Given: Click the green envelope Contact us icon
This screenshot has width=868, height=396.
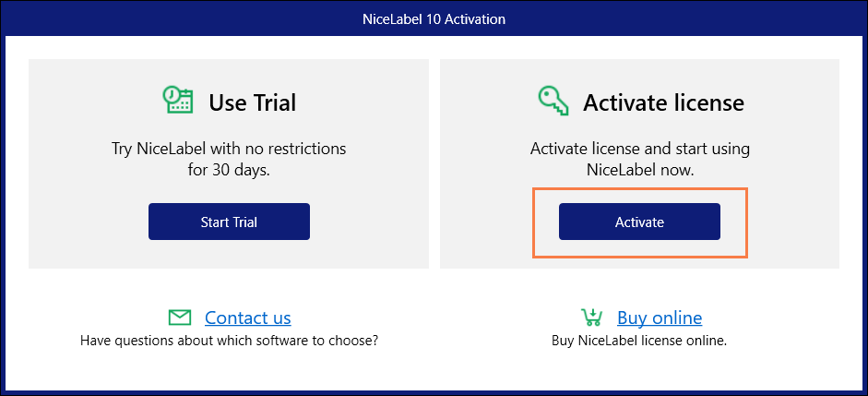Looking at the screenshot, I should 179,318.
